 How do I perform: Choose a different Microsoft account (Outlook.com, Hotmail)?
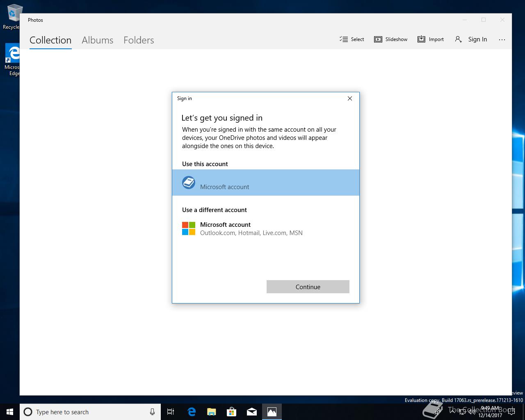[266, 228]
